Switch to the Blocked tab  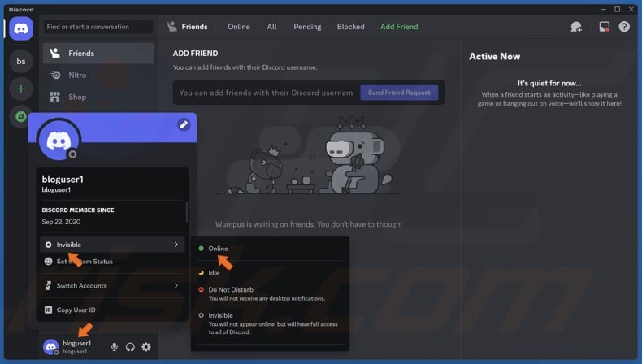click(x=350, y=27)
